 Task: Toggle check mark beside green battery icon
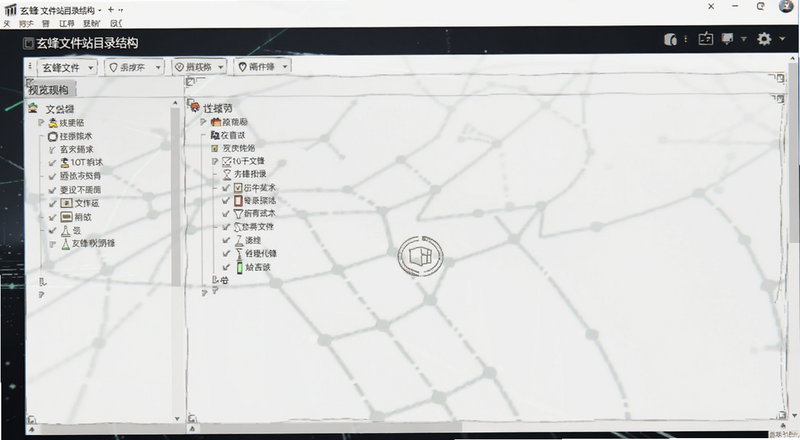(226, 267)
